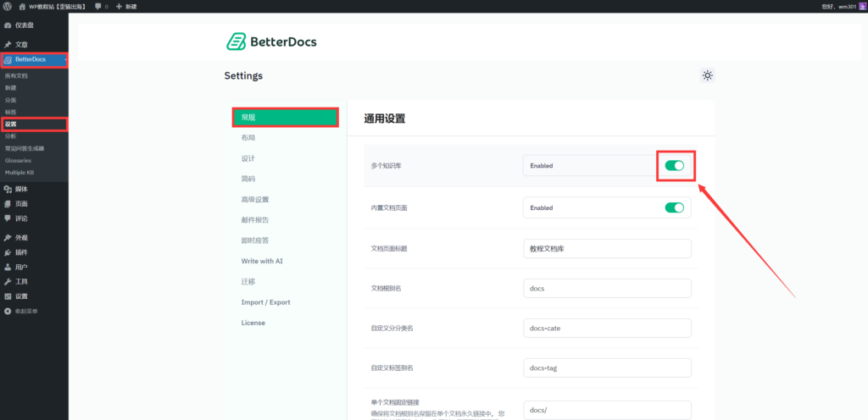Open 分类 under BetterDocs
The image size is (868, 420).
click(10, 100)
